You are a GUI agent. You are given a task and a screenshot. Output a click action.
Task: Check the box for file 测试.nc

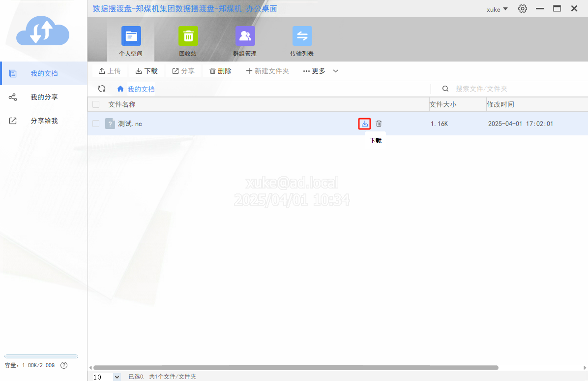click(96, 124)
